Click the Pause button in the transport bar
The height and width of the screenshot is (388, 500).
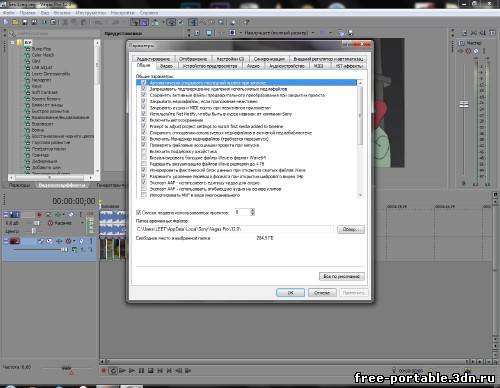point(141,371)
